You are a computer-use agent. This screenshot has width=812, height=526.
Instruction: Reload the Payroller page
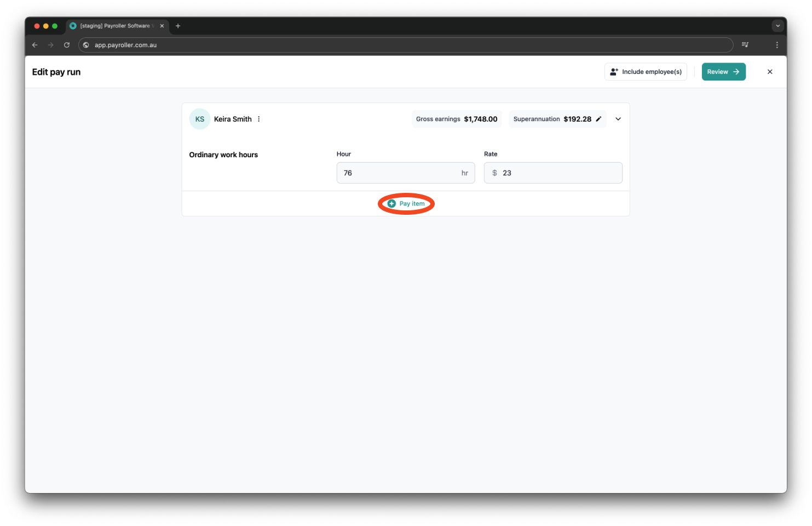(x=67, y=45)
